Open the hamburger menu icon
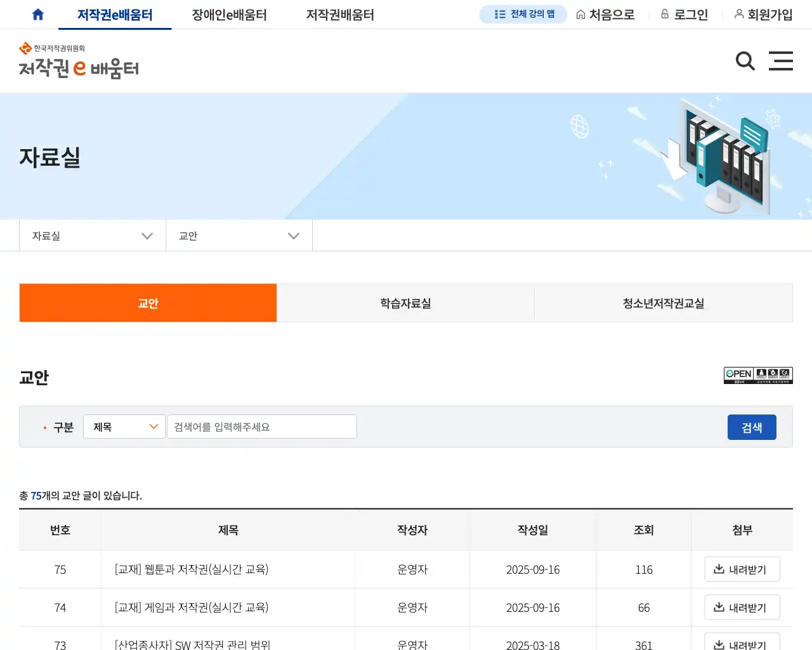The width and height of the screenshot is (812, 650). [781, 61]
